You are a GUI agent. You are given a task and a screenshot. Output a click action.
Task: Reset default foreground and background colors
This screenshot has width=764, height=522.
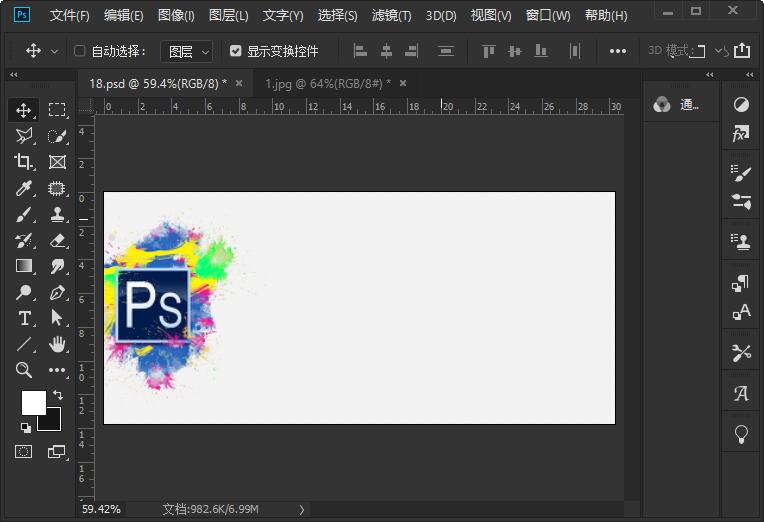click(26, 427)
